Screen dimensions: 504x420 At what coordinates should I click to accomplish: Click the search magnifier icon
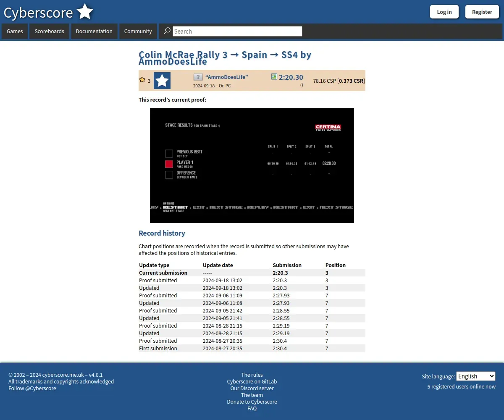(167, 31)
